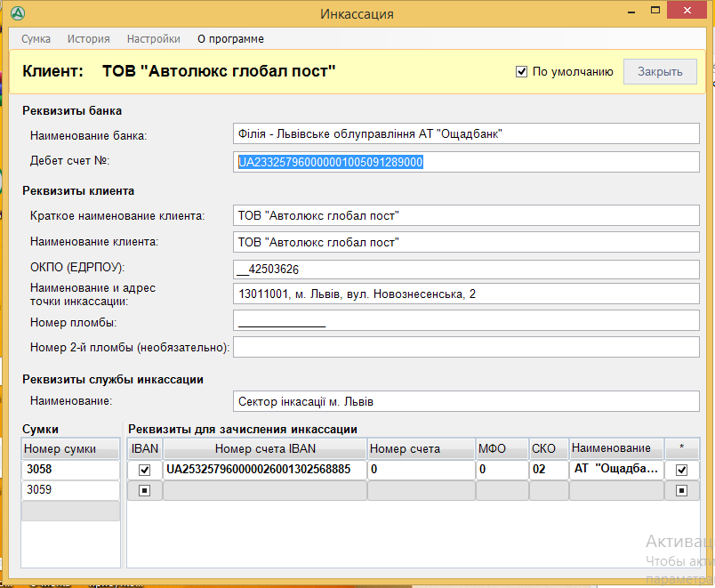Open the О программе menu

pyautogui.click(x=230, y=39)
